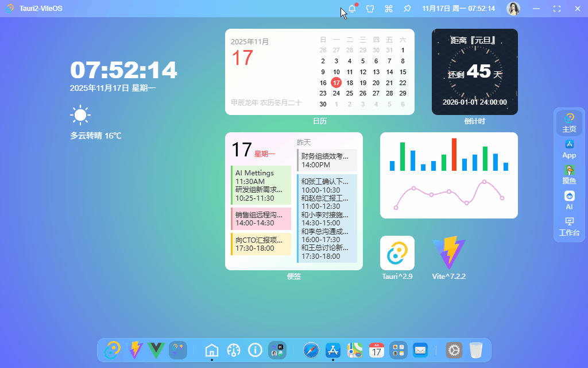Click the user avatar in the top bar
The height and width of the screenshot is (368, 588).
pos(512,9)
